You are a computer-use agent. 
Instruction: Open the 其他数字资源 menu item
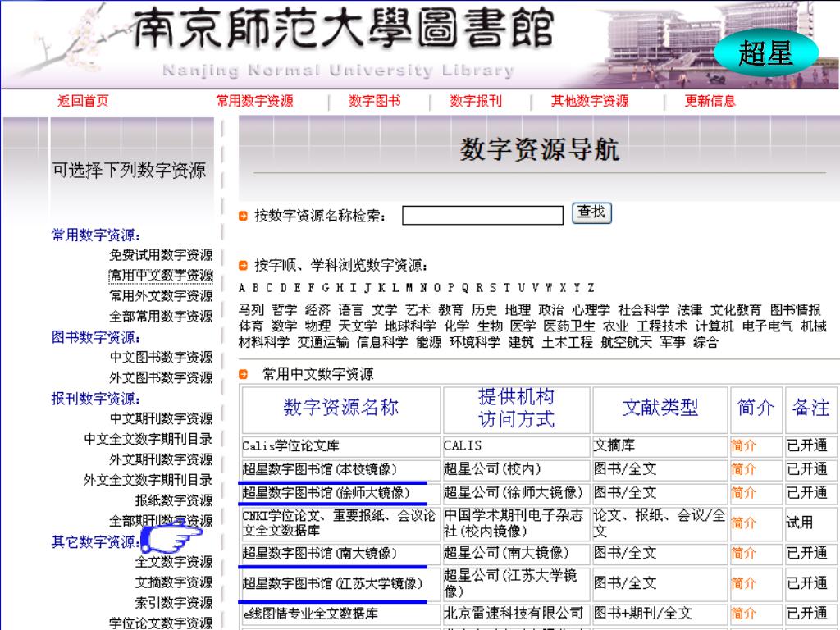point(590,101)
